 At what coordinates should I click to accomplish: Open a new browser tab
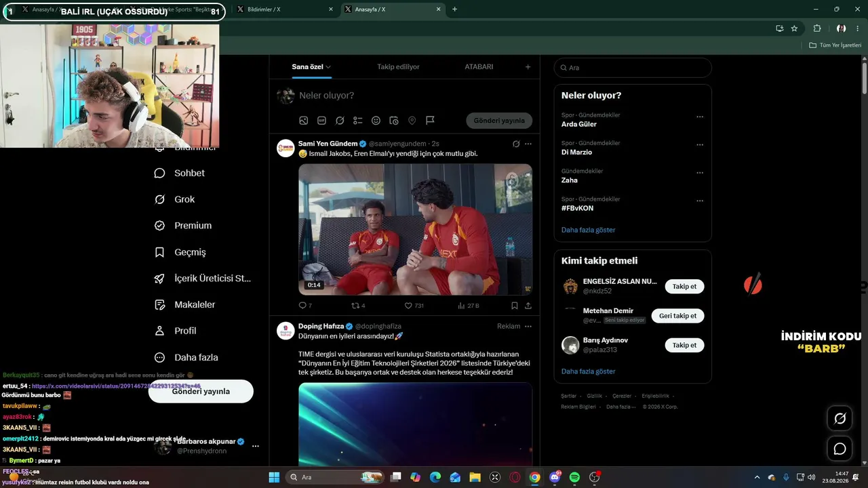454,9
